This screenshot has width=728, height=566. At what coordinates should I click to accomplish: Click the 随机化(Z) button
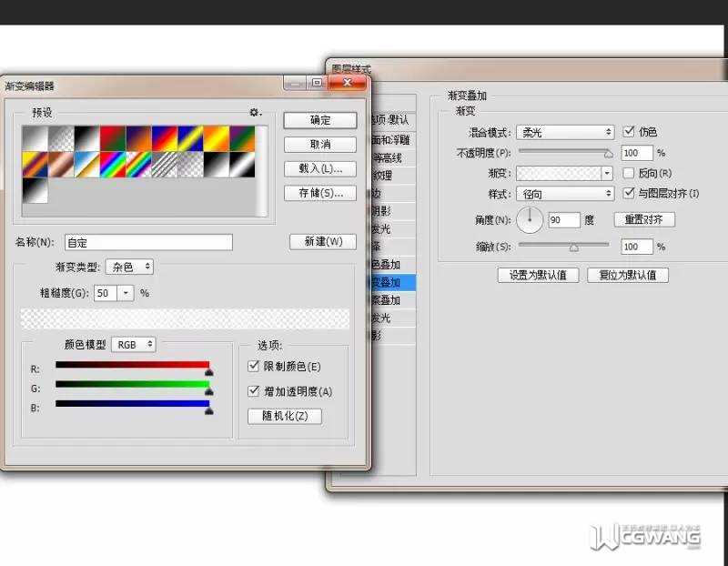(285, 416)
